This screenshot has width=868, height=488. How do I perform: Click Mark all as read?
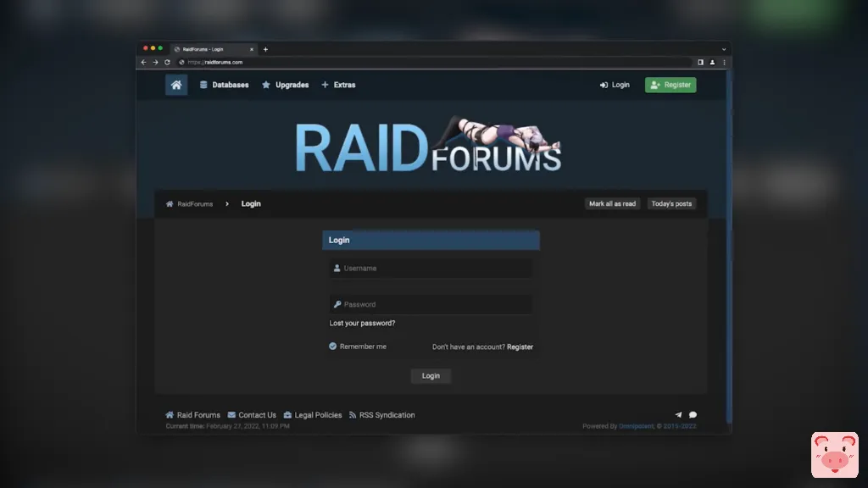point(612,203)
